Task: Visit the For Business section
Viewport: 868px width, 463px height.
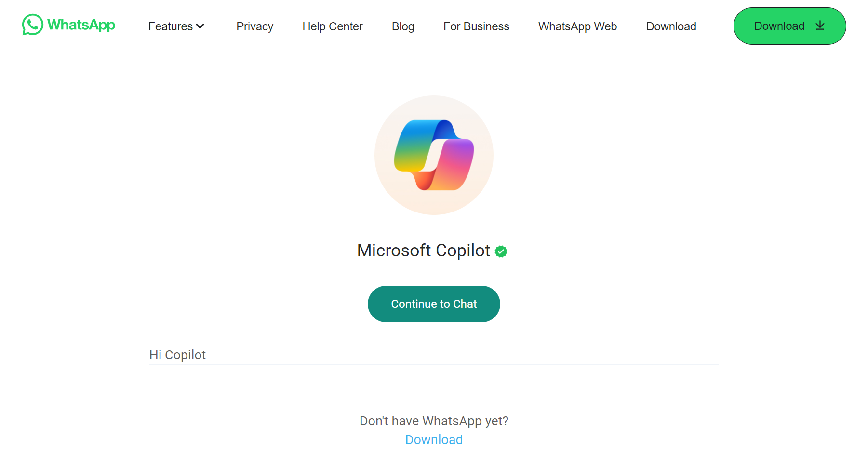Action: click(476, 26)
